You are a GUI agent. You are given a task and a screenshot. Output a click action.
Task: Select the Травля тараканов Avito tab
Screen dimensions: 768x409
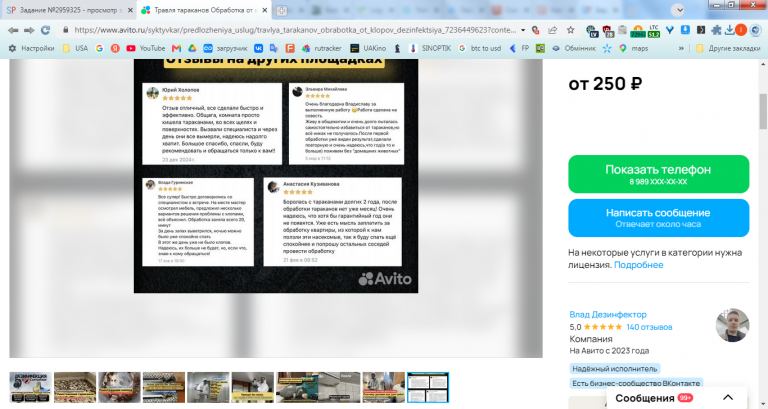point(204,10)
